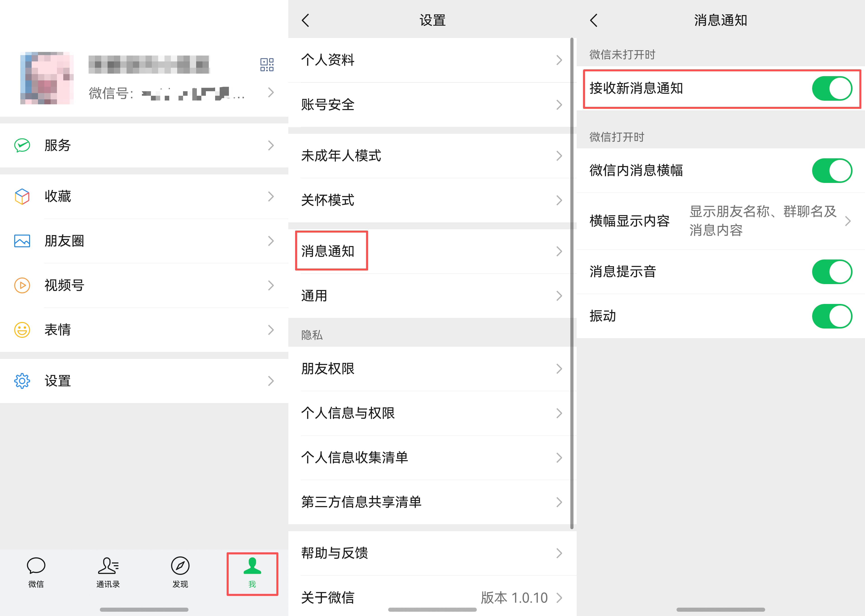The height and width of the screenshot is (616, 865).
Task: Go back from the 设置 screen
Action: tap(306, 20)
